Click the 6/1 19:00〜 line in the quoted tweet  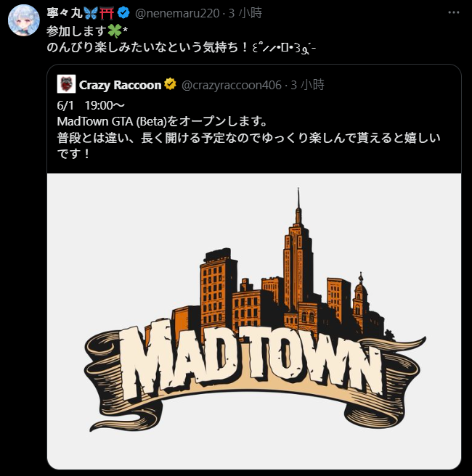[x=91, y=105]
